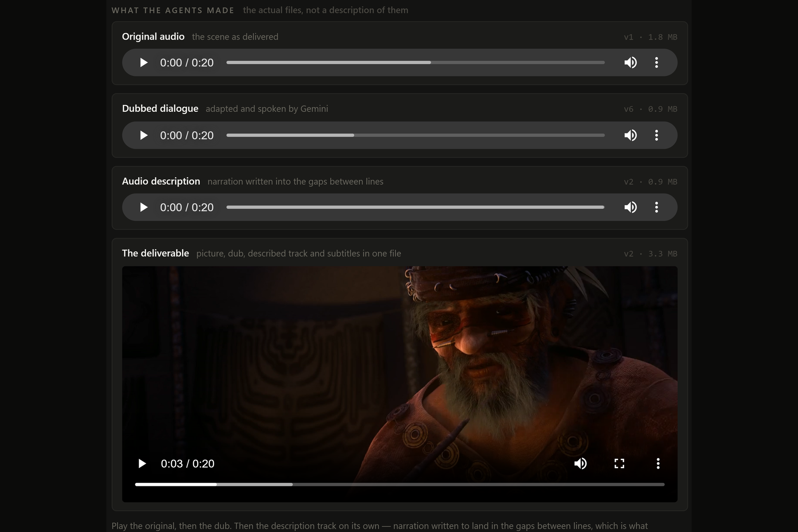Enter fullscreen for the deliverable video
The height and width of the screenshot is (532, 798).
tap(619, 463)
